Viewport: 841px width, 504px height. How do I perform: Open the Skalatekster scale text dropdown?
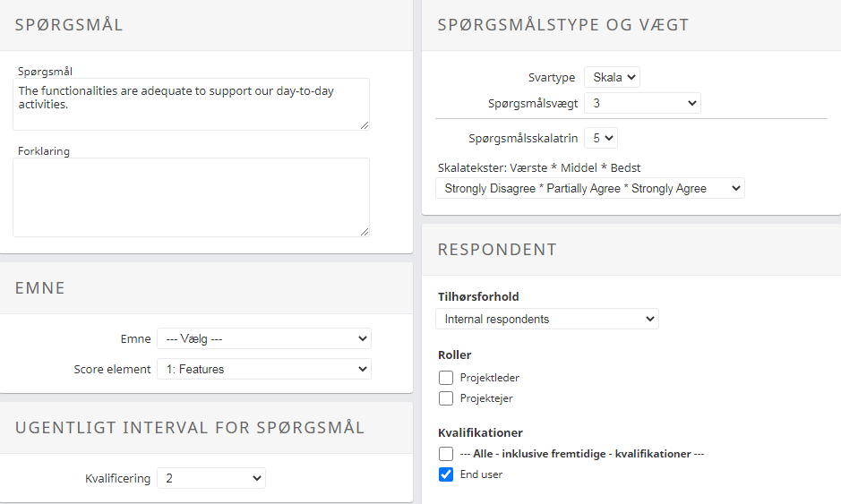coord(589,188)
